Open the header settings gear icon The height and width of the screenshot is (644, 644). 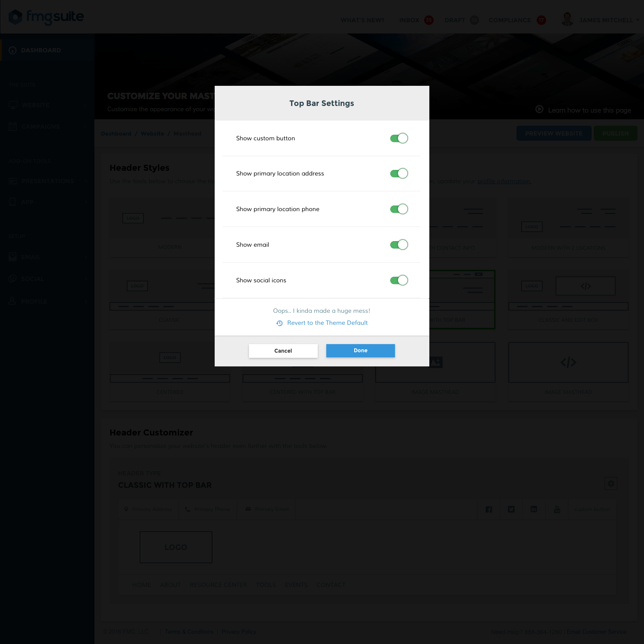[611, 484]
